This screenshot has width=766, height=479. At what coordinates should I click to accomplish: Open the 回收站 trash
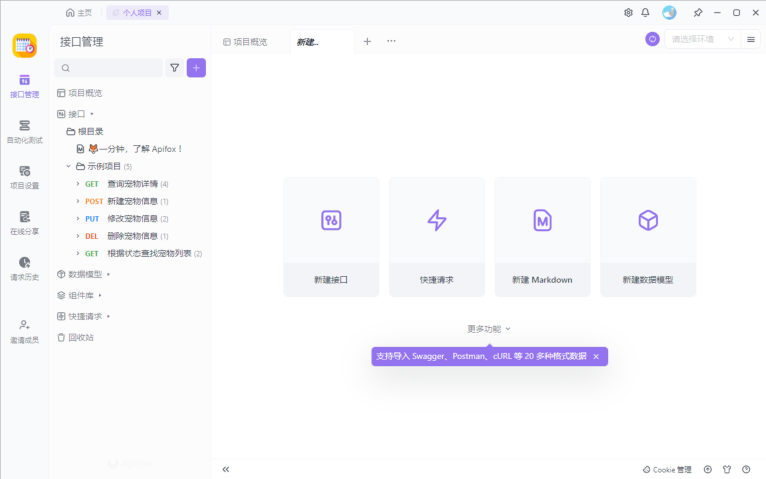pyautogui.click(x=75, y=337)
